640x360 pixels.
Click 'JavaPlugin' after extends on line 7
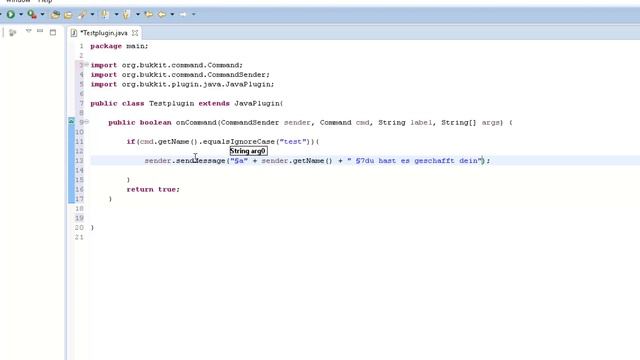pyautogui.click(x=257, y=104)
